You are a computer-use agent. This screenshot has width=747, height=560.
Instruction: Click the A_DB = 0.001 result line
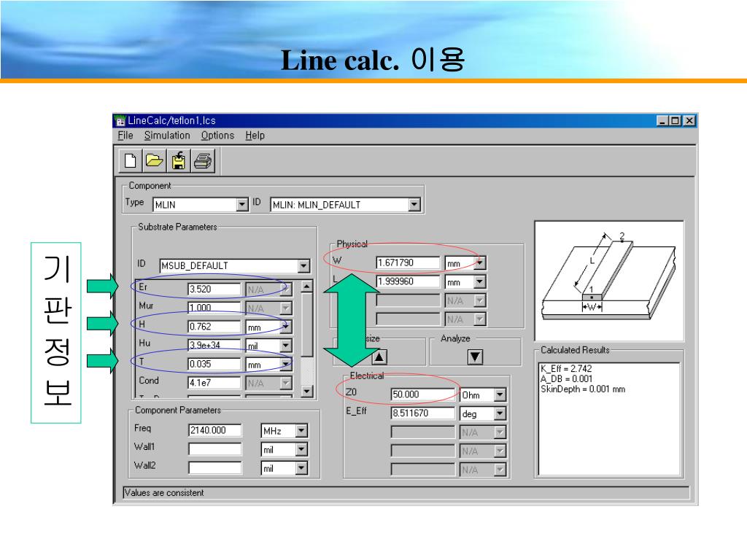coord(566,379)
